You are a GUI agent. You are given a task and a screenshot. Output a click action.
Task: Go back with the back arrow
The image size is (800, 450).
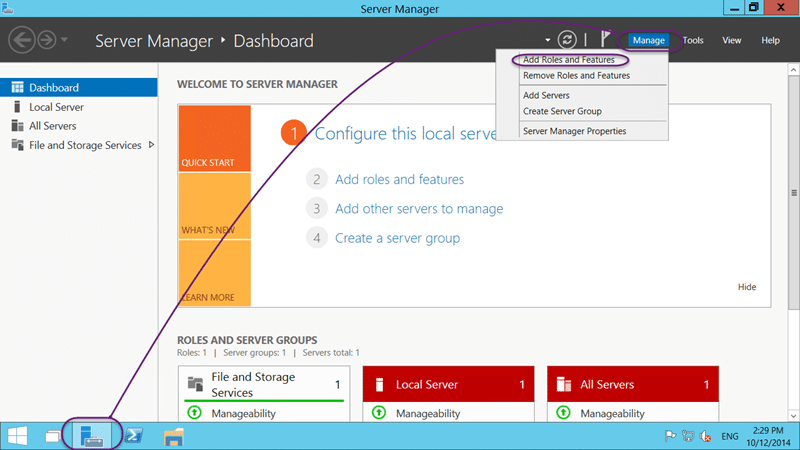point(22,40)
